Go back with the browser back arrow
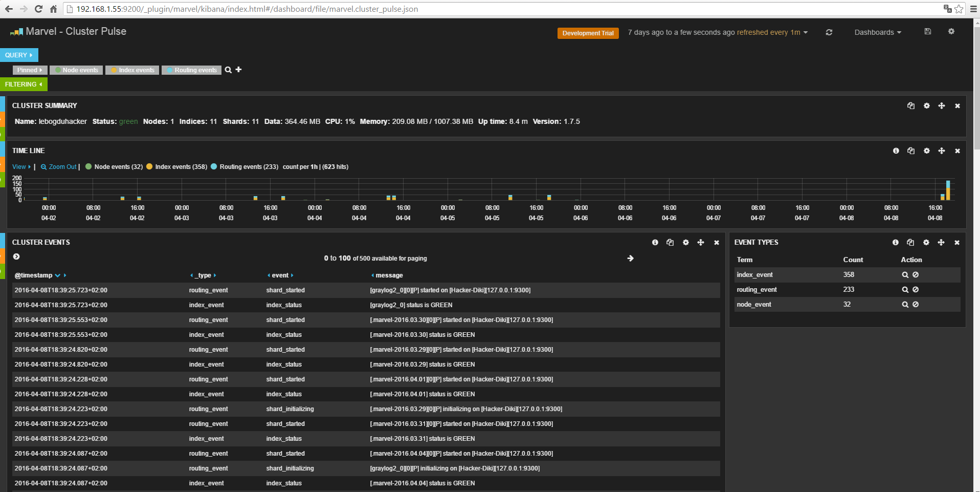980x492 pixels. coord(9,9)
